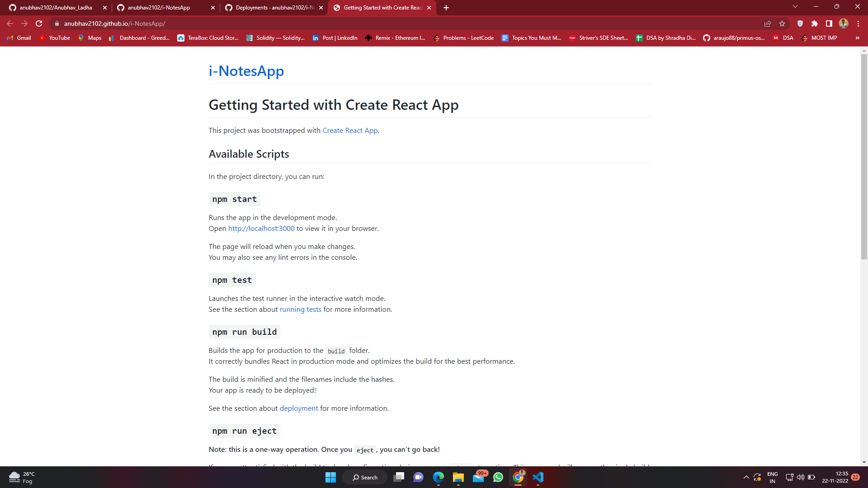Click the share page icon
This screenshot has height=488, width=868.
[768, 23]
